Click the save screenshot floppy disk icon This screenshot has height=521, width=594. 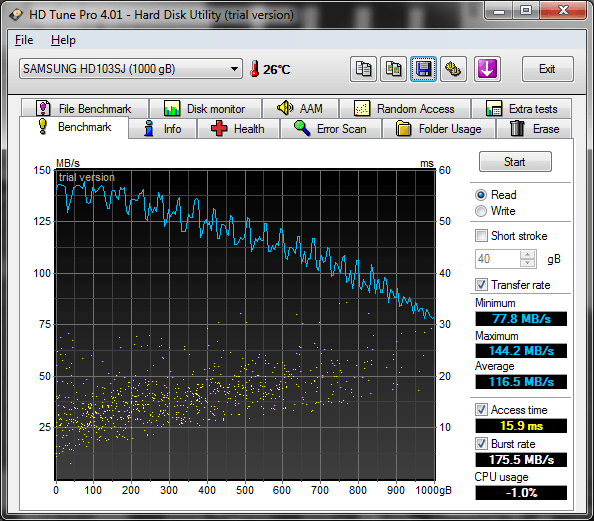point(423,69)
